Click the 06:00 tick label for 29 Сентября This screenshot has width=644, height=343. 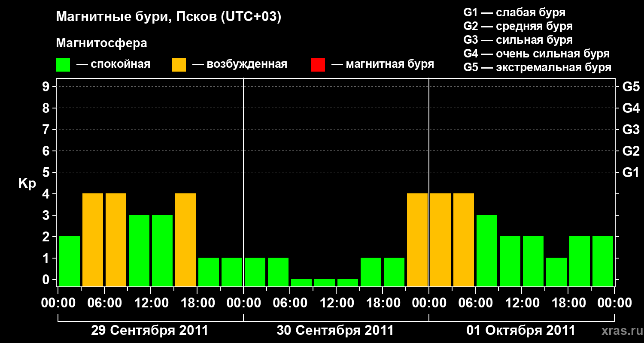pyautogui.click(x=105, y=303)
